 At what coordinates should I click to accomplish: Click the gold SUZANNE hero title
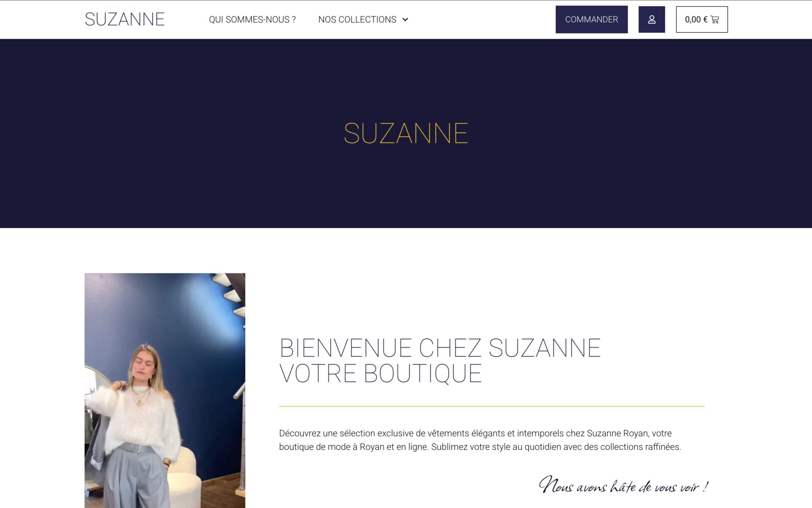(406, 133)
